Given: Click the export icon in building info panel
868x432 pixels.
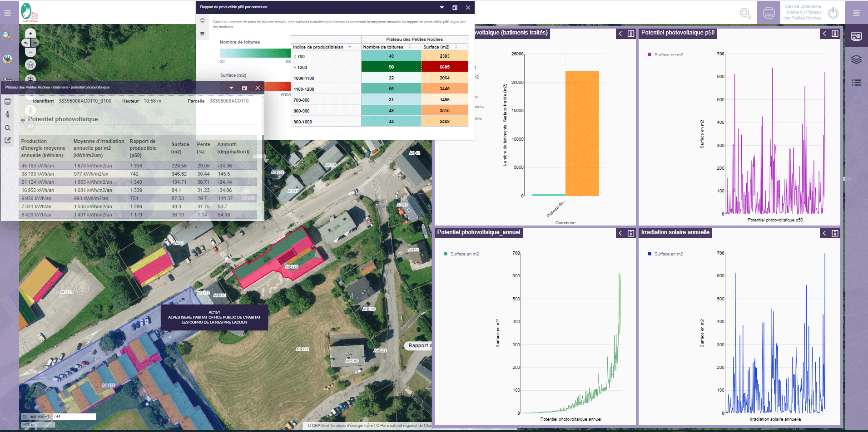Looking at the screenshot, I should tap(8, 140).
